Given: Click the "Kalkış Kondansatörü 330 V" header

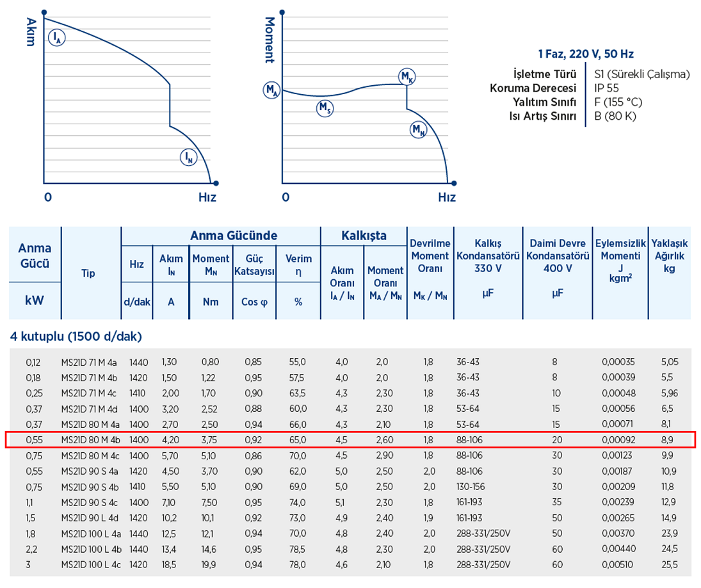Looking at the screenshot, I should point(488,256).
